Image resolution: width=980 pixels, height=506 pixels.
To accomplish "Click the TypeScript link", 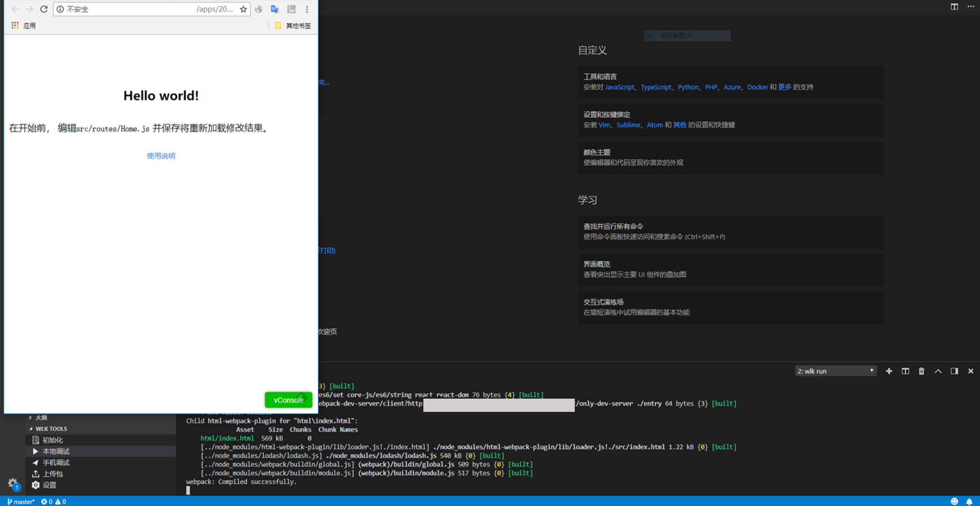I will pyautogui.click(x=656, y=87).
